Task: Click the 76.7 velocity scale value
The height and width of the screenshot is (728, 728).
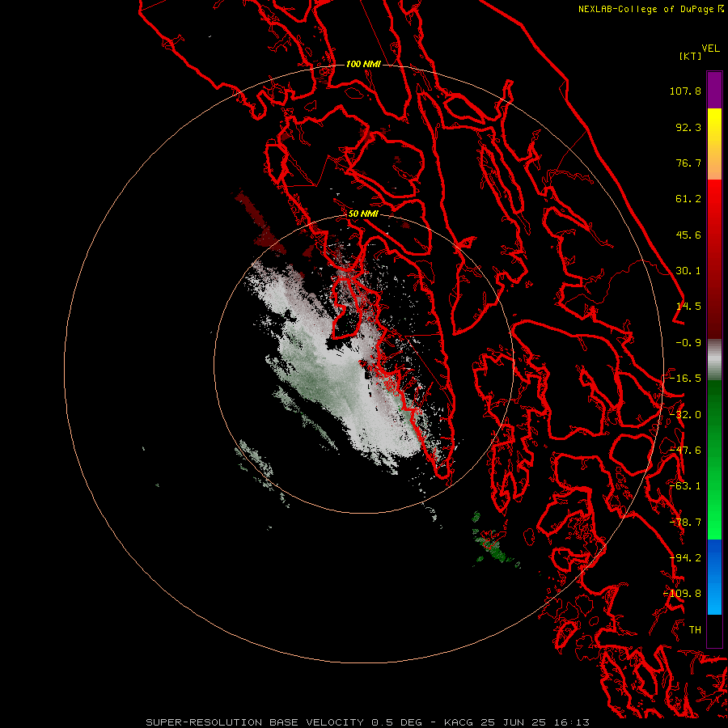Action: [688, 163]
